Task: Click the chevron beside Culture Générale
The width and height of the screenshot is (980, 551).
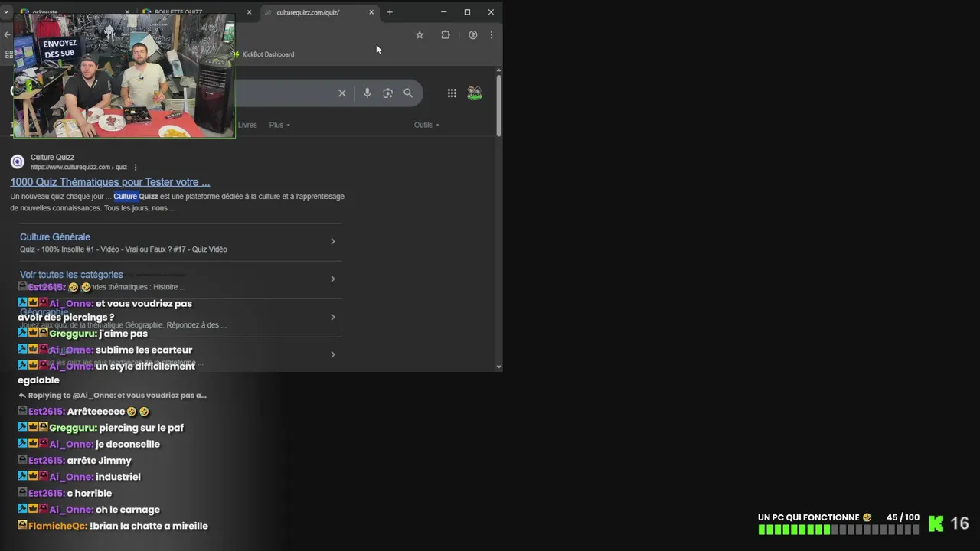Action: pos(332,241)
